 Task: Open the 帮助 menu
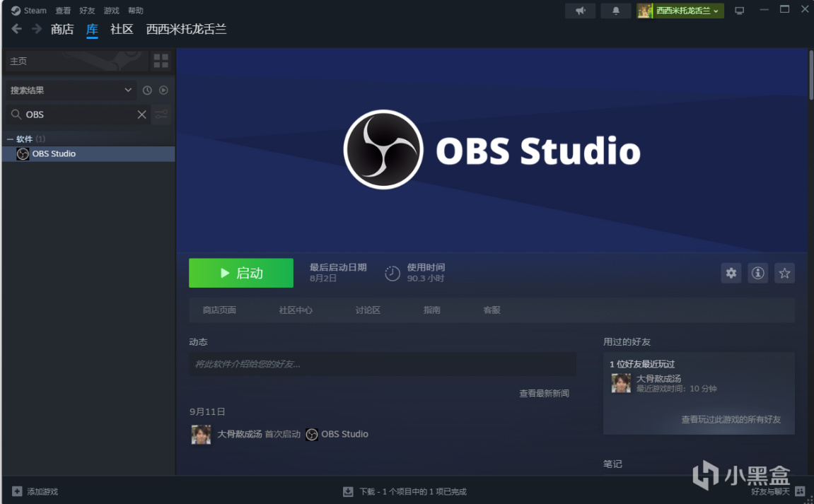pyautogui.click(x=136, y=11)
